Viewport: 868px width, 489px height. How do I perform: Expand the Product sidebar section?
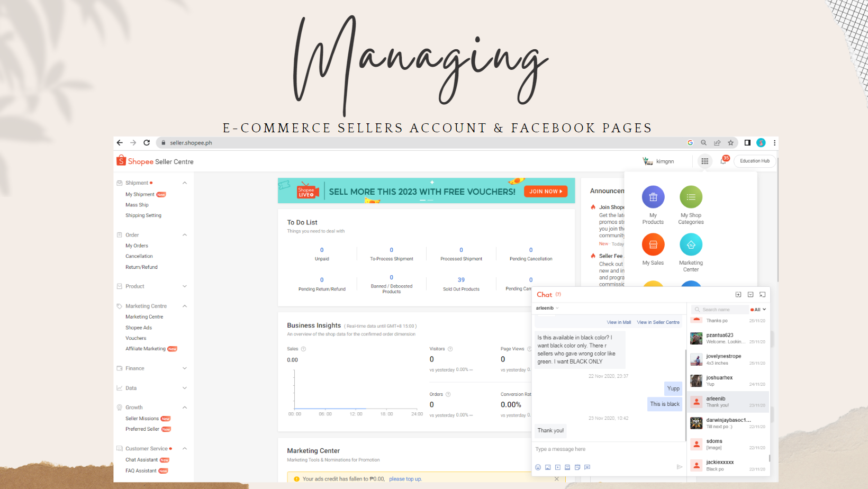click(185, 286)
